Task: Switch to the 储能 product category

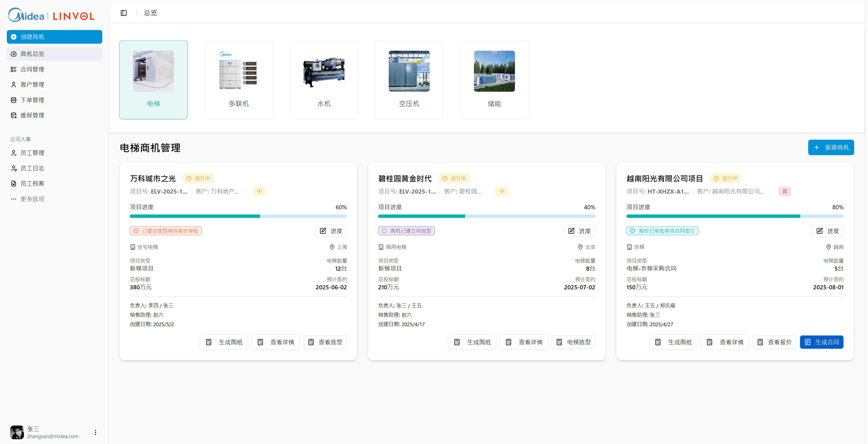Action: pos(494,80)
